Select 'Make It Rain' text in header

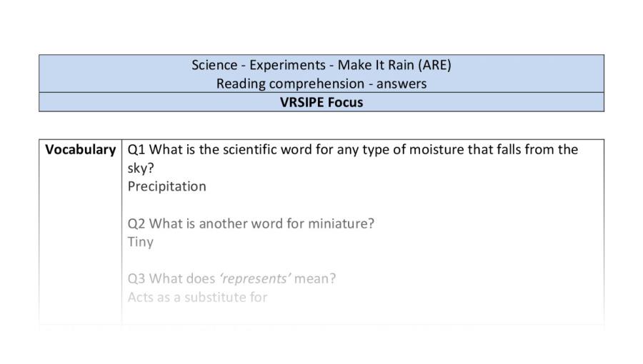point(376,65)
